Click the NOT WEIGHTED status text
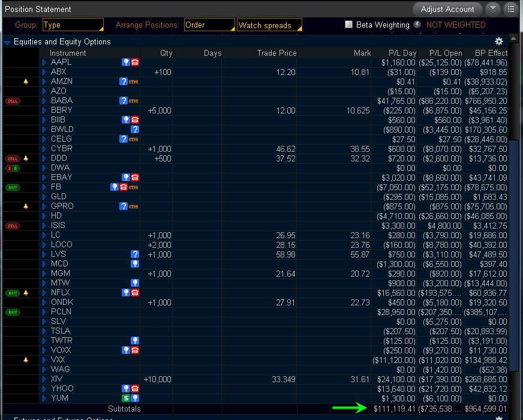 456,25
